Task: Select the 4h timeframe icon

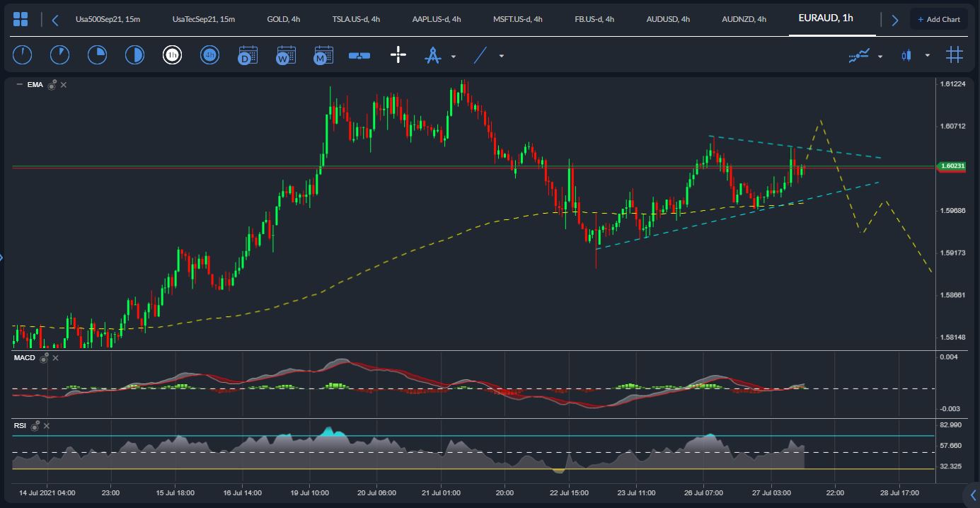Action: click(209, 54)
